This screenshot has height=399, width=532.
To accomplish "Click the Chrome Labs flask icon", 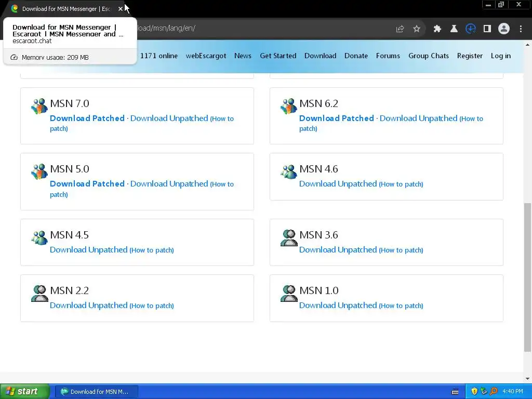I will coord(454,29).
